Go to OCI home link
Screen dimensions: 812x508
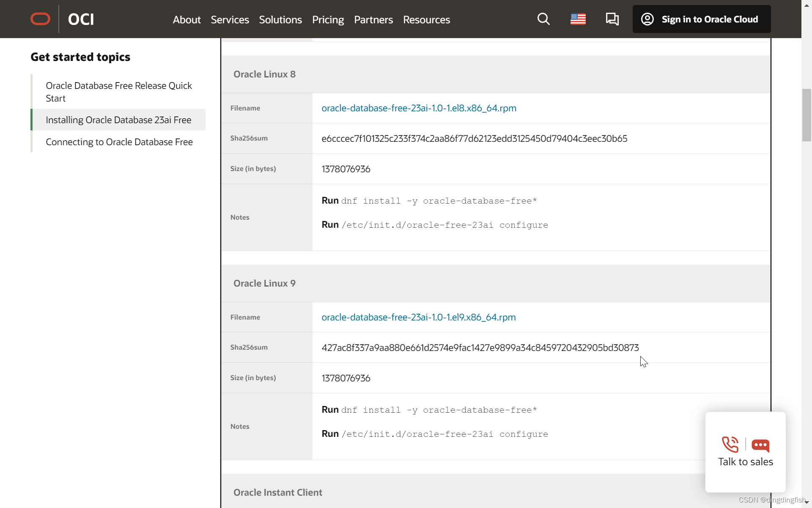point(81,19)
